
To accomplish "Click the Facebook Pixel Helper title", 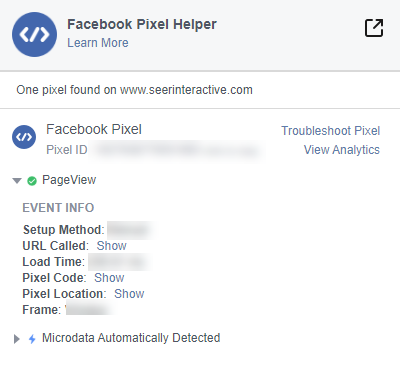I will (142, 25).
